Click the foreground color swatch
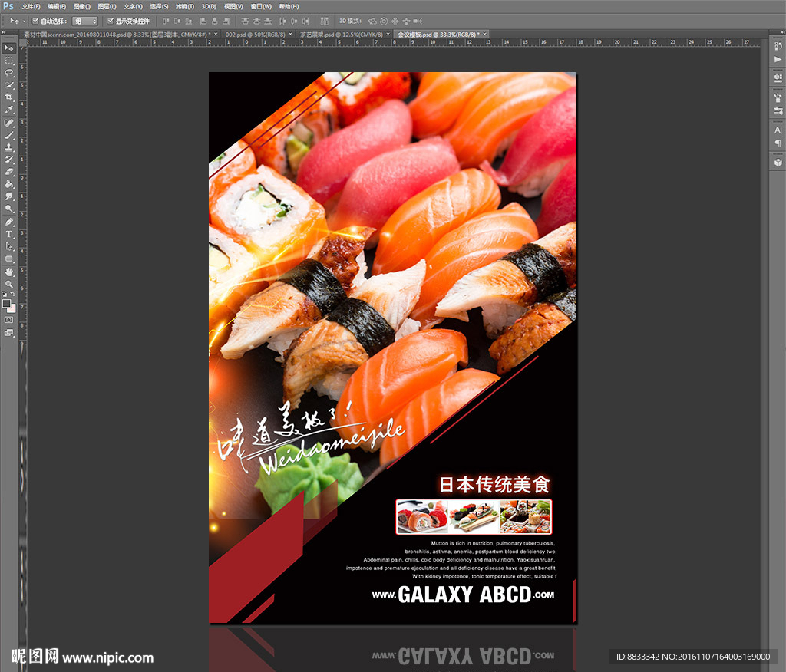786x672 pixels. click(x=6, y=303)
